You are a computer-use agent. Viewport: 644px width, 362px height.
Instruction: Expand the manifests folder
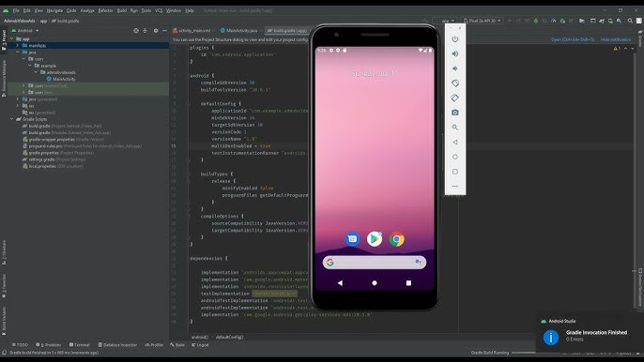18,46
